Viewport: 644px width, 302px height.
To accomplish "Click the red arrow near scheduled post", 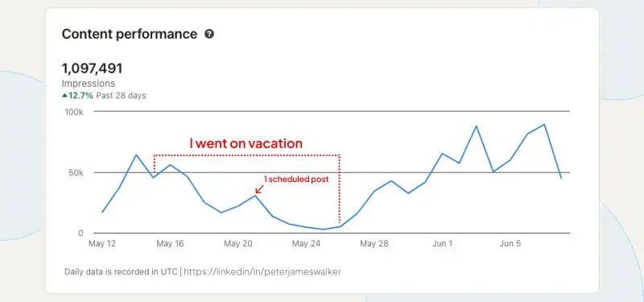I will (x=259, y=188).
